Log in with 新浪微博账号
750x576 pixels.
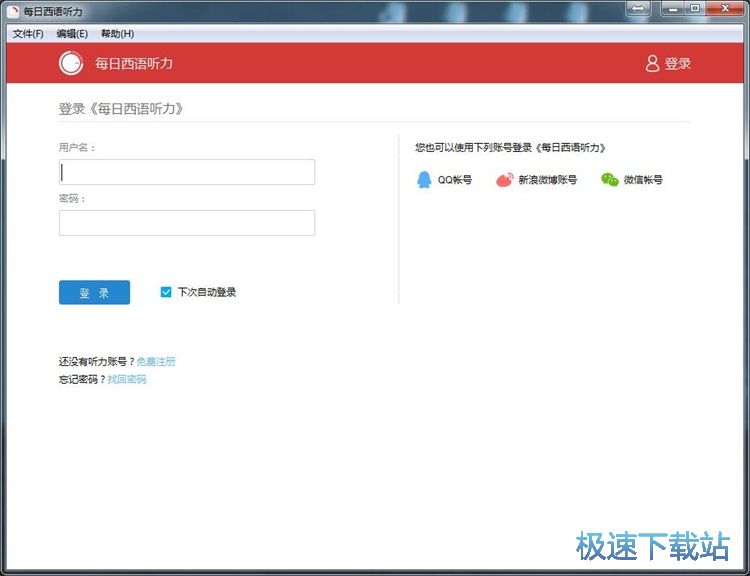tap(536, 180)
